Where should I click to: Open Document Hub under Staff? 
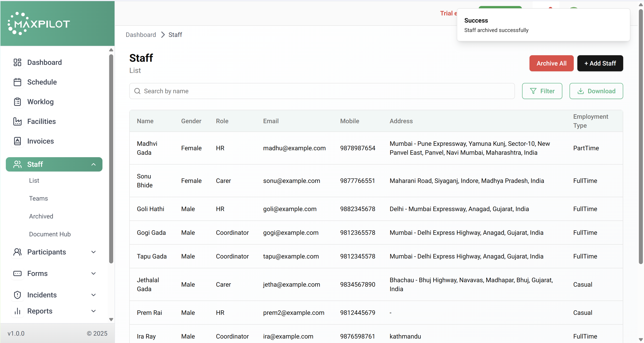50,234
